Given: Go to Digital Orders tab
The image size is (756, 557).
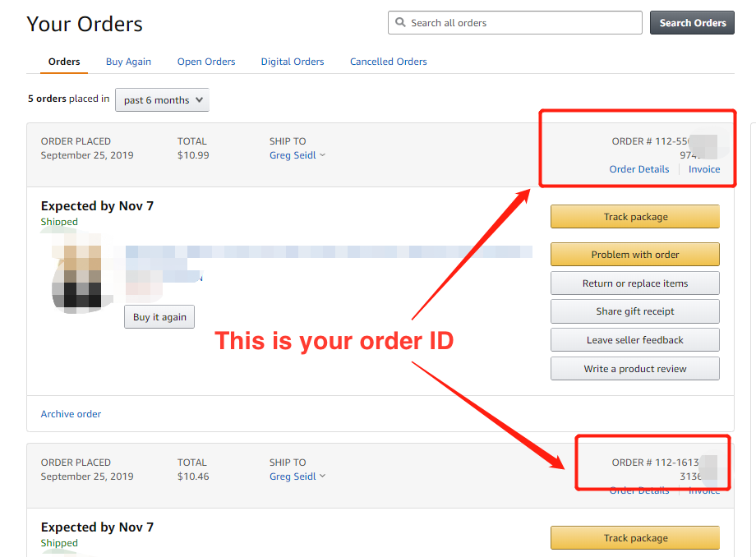Looking at the screenshot, I should pyautogui.click(x=293, y=62).
